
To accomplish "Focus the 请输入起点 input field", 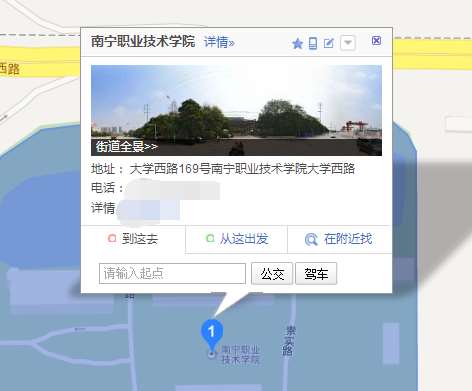I will [172, 274].
